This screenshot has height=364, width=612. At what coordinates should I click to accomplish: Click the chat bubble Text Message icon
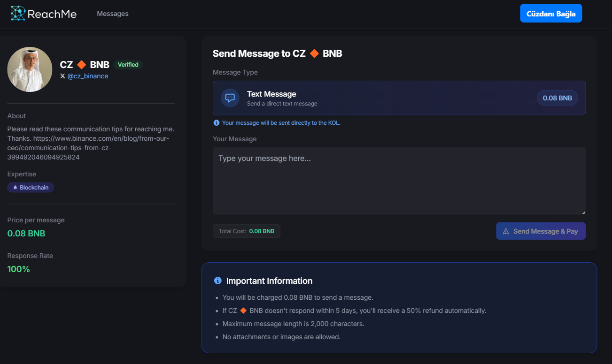coord(230,98)
